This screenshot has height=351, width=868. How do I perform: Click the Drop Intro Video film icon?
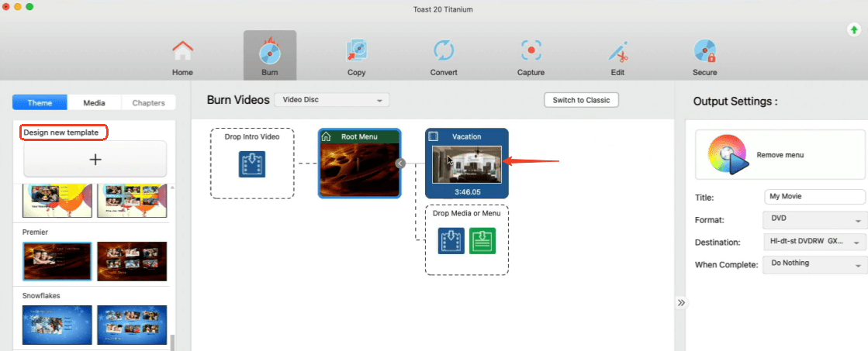[x=251, y=164]
